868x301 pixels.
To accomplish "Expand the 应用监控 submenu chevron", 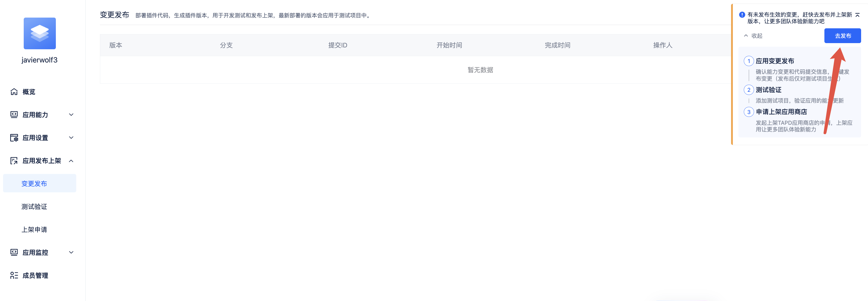I will pyautogui.click(x=71, y=253).
